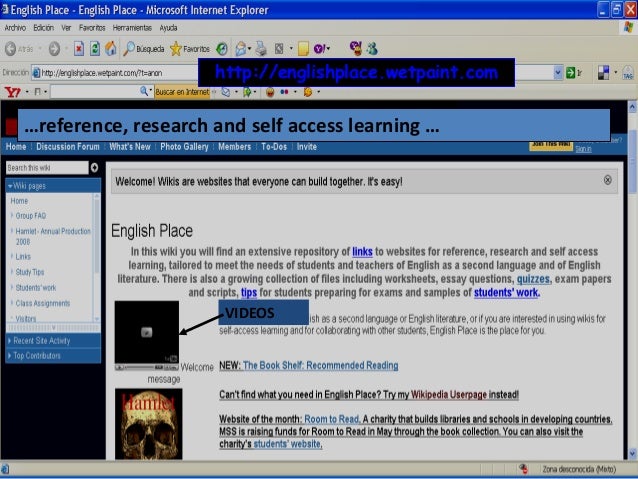Click the page icon in address bar
The width and height of the screenshot is (638, 479).
[x=36, y=73]
